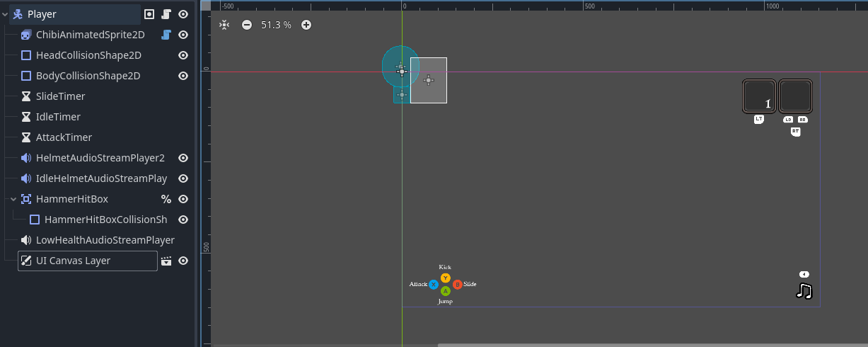This screenshot has height=347, width=868.
Task: Collapse the HammerHitBox node children
Action: coord(13,199)
